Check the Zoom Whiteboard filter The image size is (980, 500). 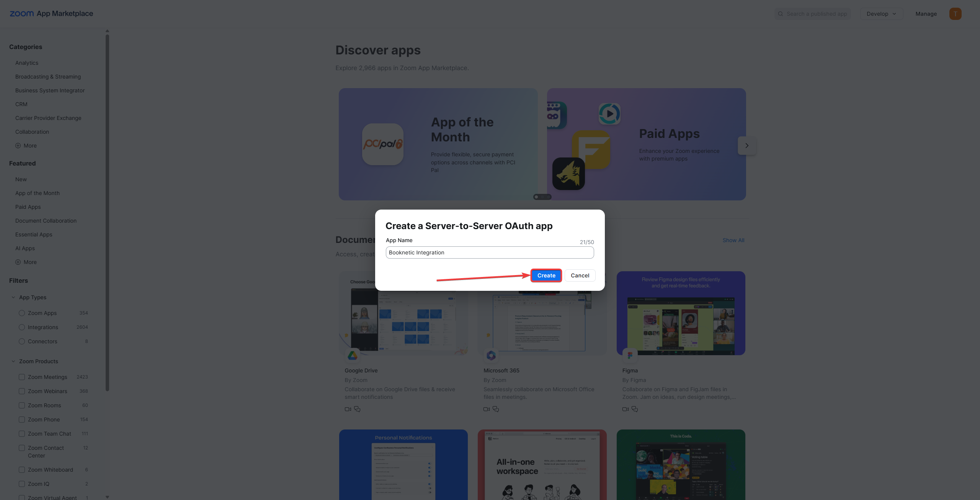click(22, 470)
